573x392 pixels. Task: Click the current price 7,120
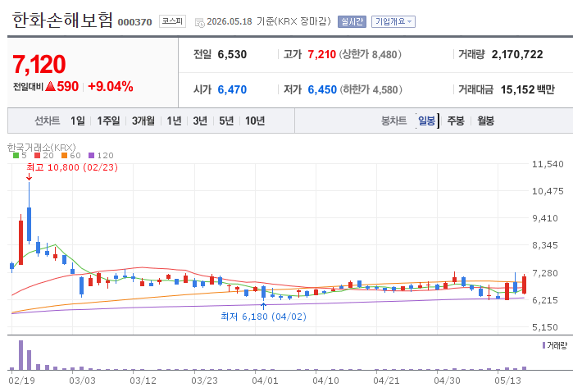pyautogui.click(x=39, y=64)
